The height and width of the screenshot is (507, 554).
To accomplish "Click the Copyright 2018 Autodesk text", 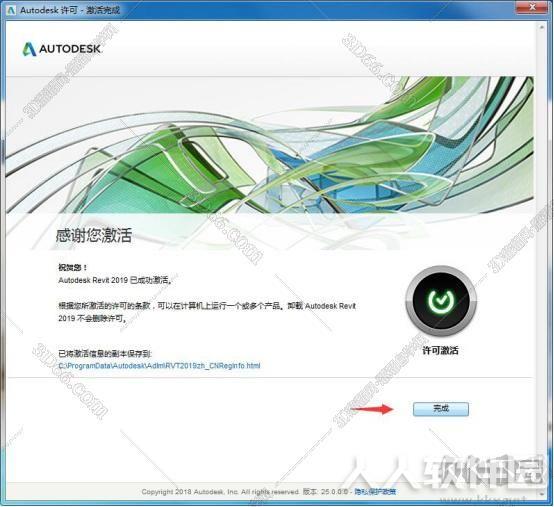I will click(220, 491).
